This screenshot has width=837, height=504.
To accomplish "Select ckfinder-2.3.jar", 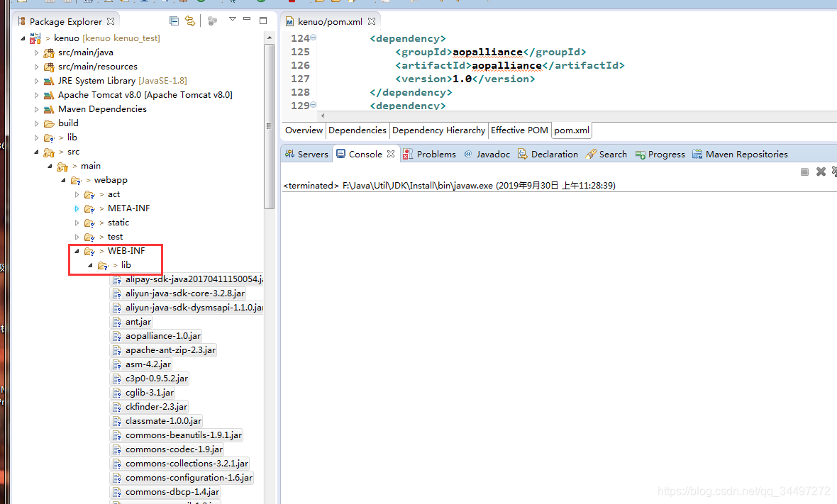I will pyautogui.click(x=150, y=406).
